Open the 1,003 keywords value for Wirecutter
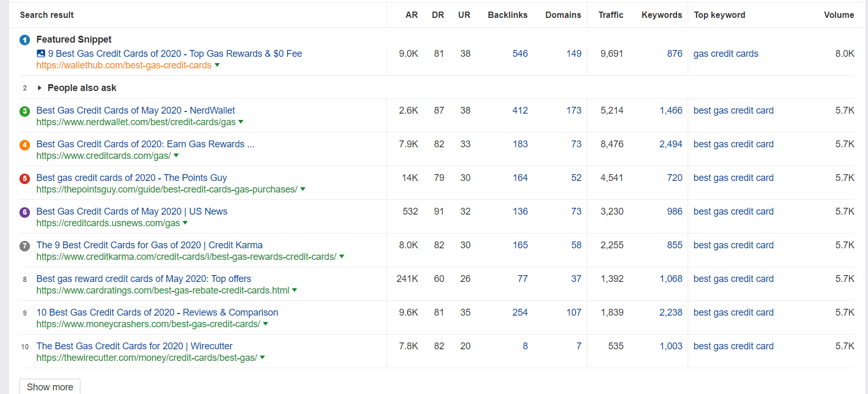 click(671, 346)
